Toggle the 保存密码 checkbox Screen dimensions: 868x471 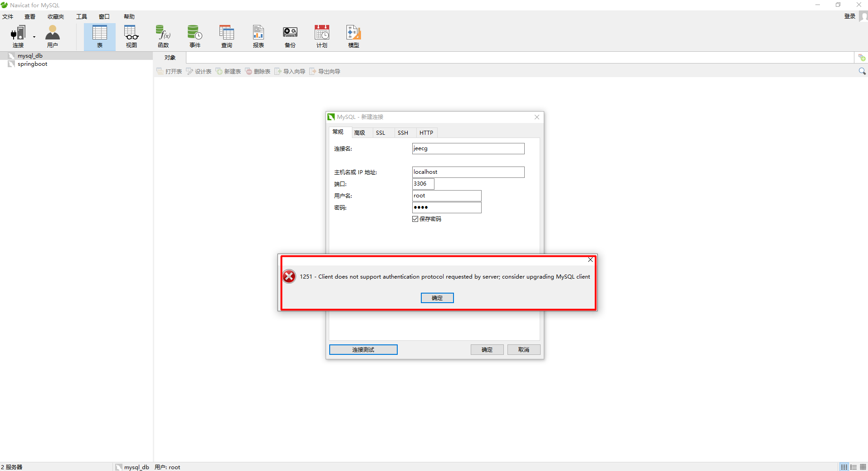(415, 219)
